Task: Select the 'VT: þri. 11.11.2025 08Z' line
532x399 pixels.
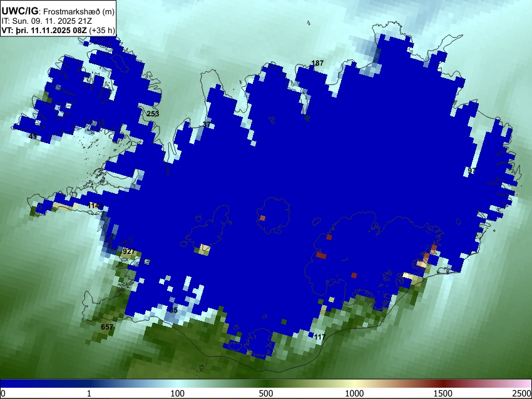Action: tap(45, 30)
